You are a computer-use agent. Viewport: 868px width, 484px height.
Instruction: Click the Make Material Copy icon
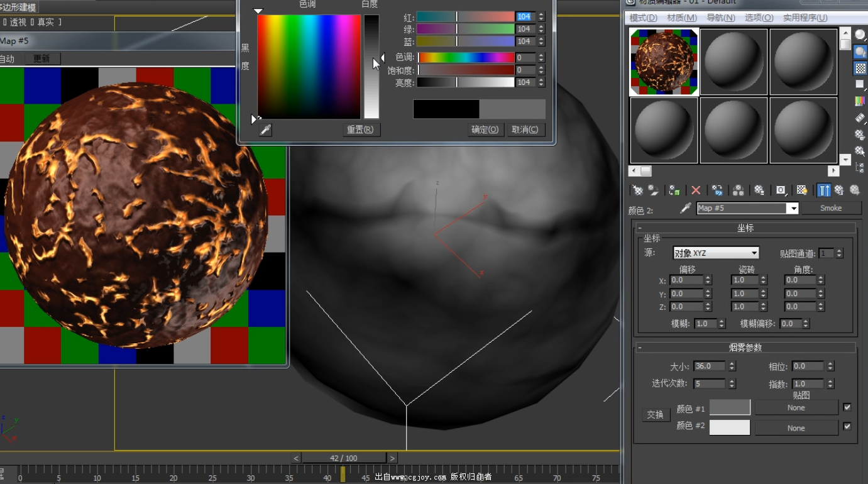click(717, 190)
